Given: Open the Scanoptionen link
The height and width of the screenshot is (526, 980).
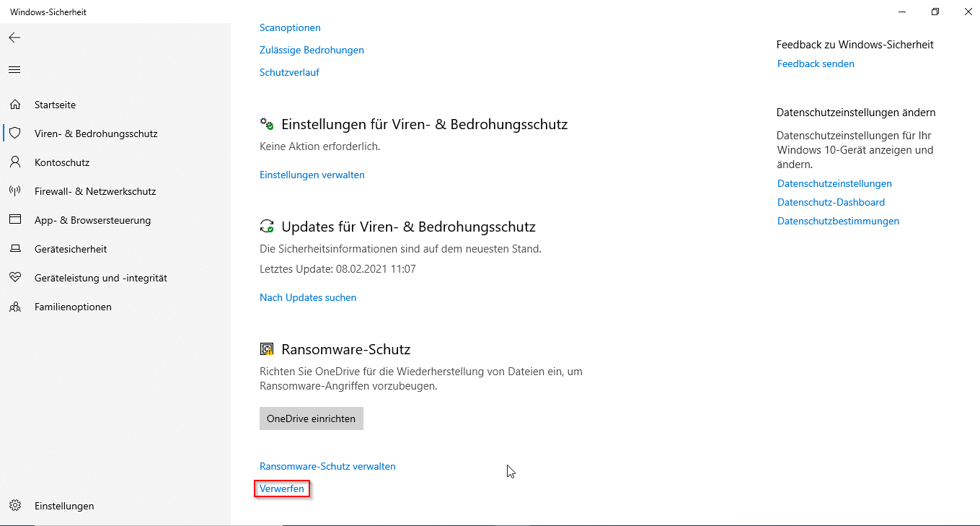Looking at the screenshot, I should pyautogui.click(x=290, y=27).
